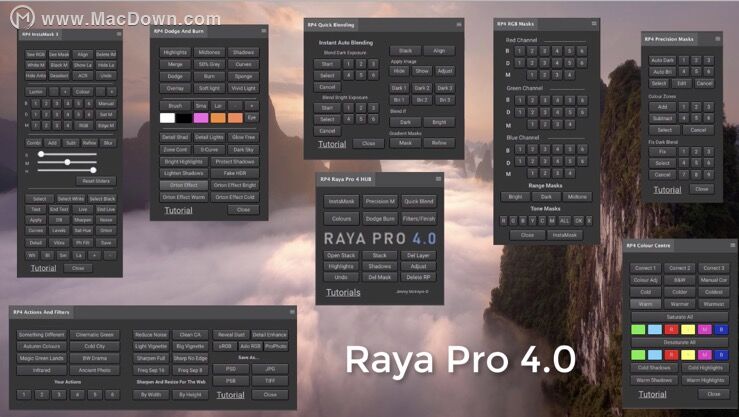The width and height of the screenshot is (739, 417).
Task: Click the Delete RP button
Action: click(x=419, y=278)
